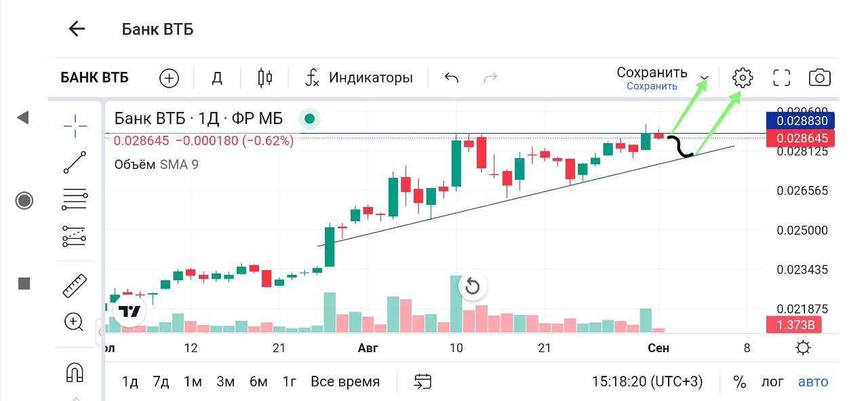The height and width of the screenshot is (401, 868).
Task: Click the БАНК ВТБ symbol search
Action: click(x=95, y=78)
